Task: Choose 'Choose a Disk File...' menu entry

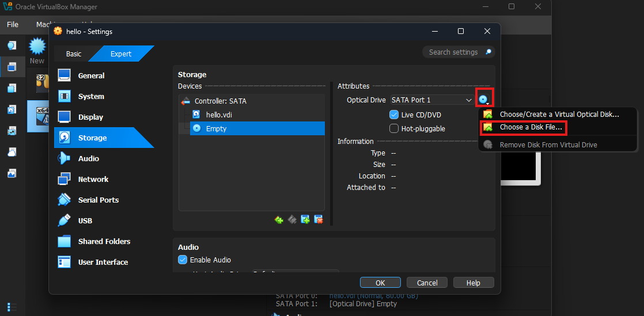Action: [x=530, y=127]
